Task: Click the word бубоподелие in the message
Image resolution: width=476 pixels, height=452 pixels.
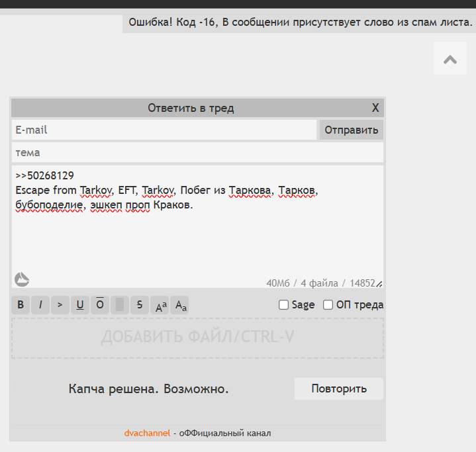Action: [49, 205]
